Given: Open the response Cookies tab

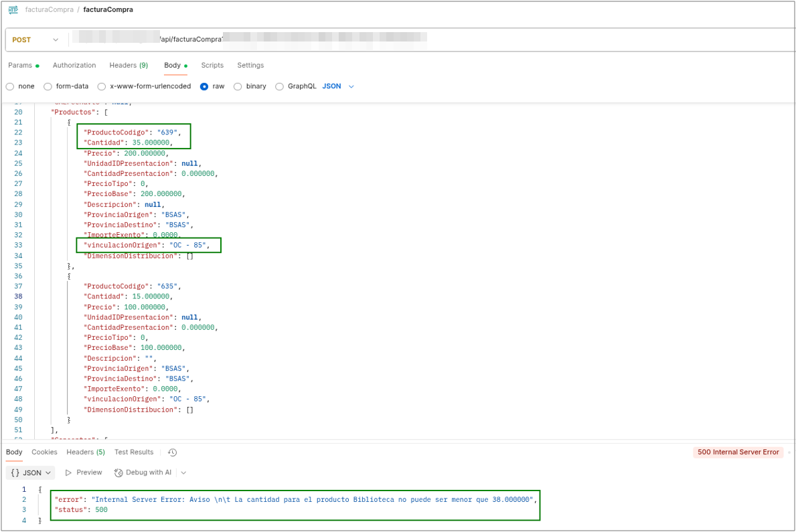Looking at the screenshot, I should coord(44,452).
